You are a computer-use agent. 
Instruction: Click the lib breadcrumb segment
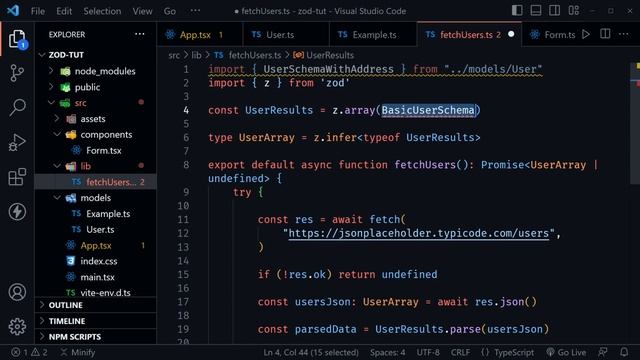coord(196,55)
